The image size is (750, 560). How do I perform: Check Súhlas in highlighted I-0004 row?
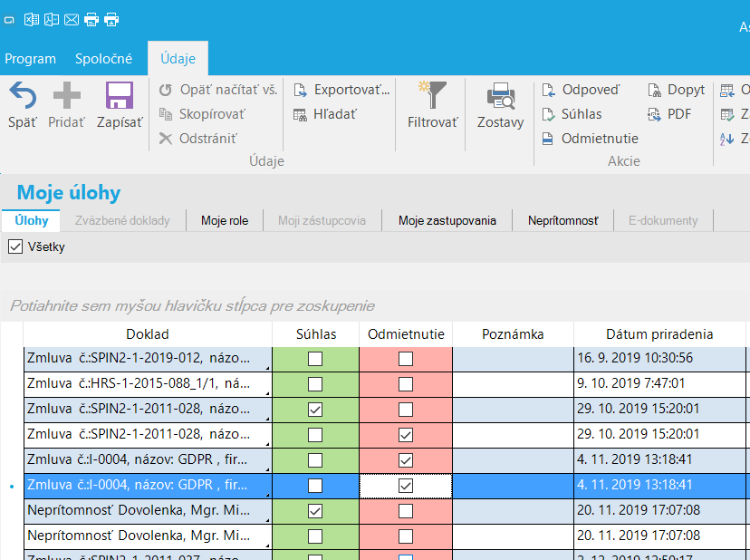[315, 486]
